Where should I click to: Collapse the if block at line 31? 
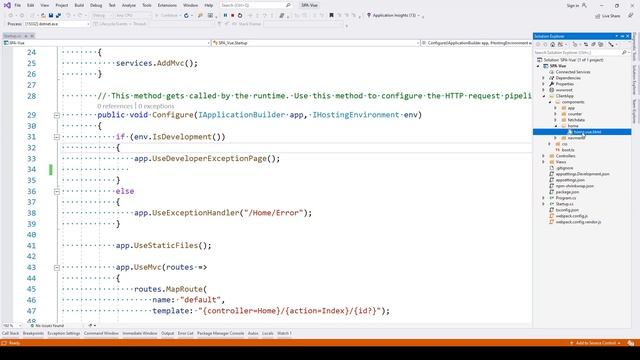coord(57,137)
